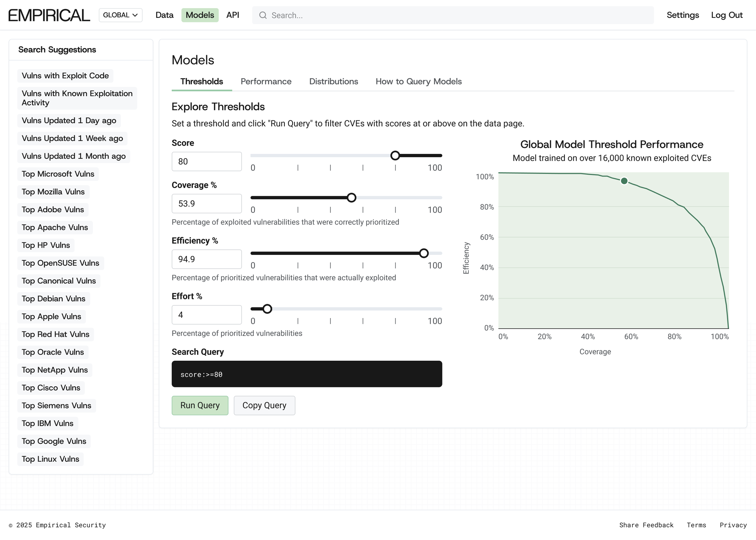This screenshot has height=540, width=756.
Task: Select Vulns with Exploit Code suggestion
Action: pyautogui.click(x=65, y=76)
